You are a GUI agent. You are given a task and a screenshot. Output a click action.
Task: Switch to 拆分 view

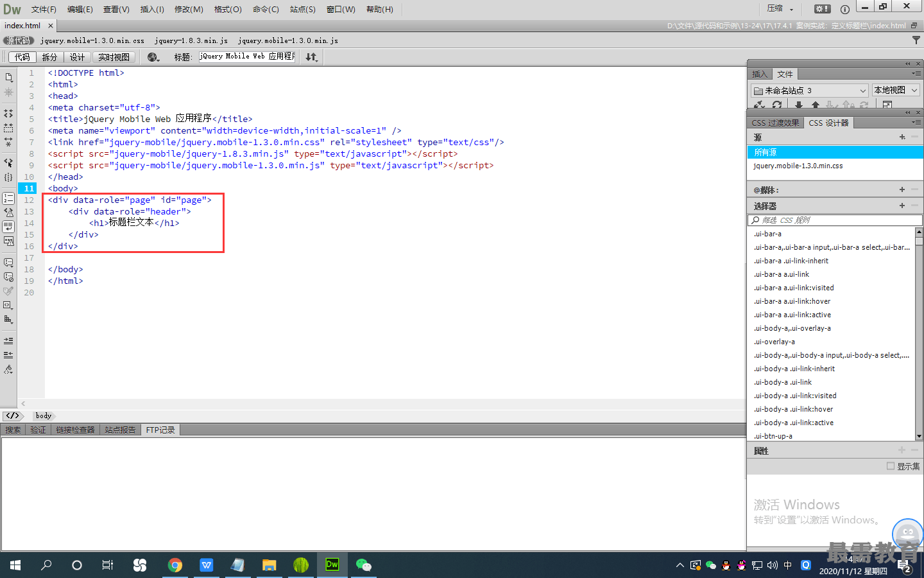(49, 57)
